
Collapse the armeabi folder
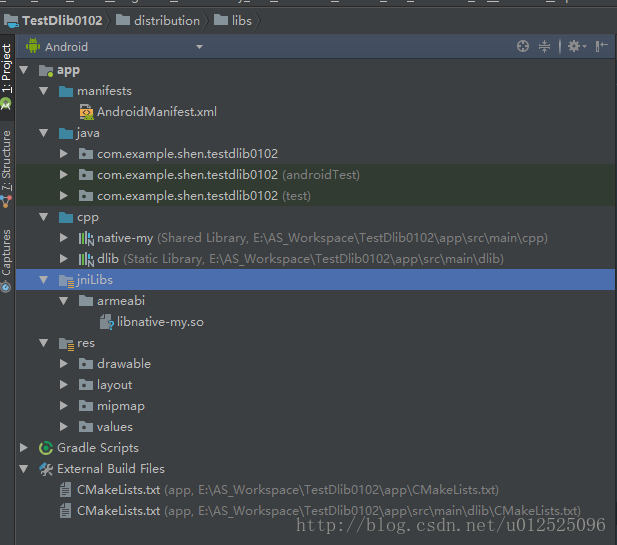(64, 301)
